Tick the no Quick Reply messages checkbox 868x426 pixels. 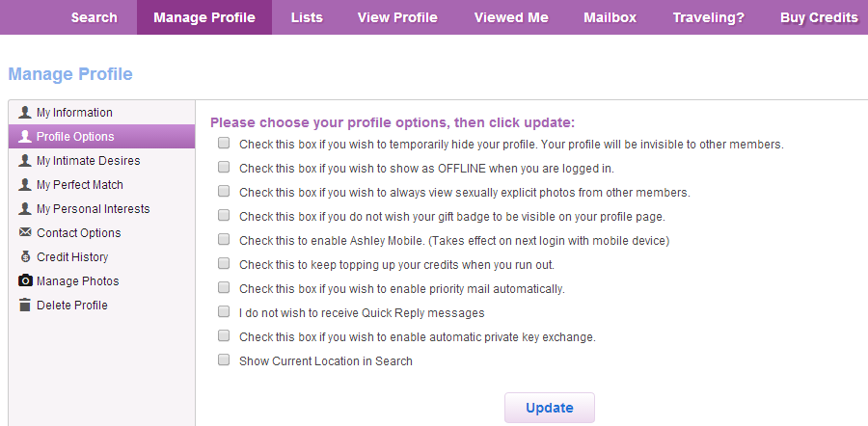click(x=224, y=312)
